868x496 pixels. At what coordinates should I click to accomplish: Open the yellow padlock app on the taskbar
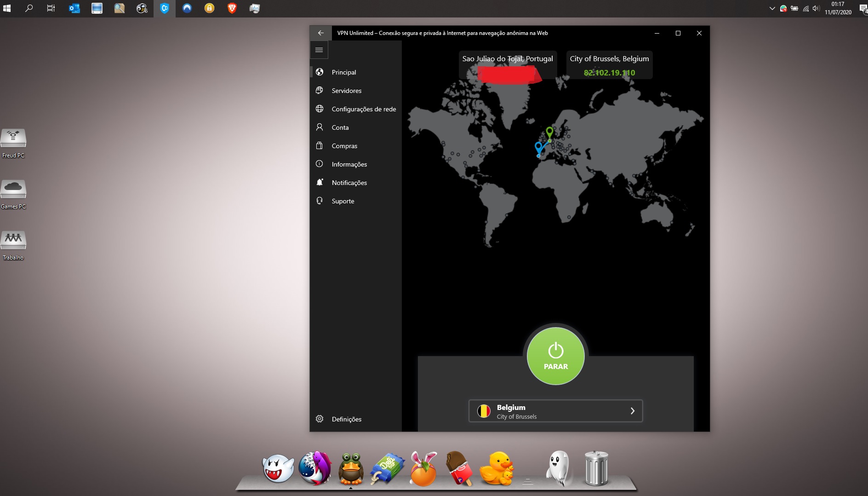point(210,8)
